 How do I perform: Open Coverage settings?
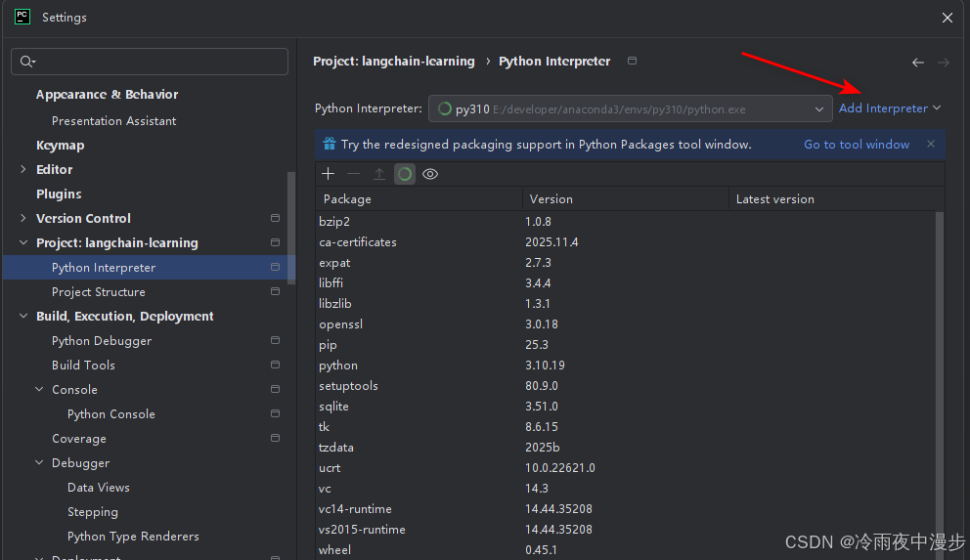click(x=79, y=439)
